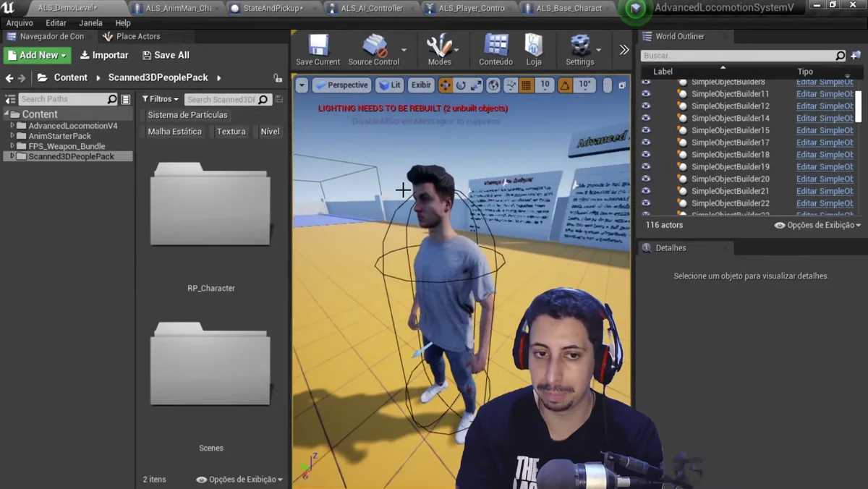Click the Save All button
The image size is (868, 489).
(x=166, y=55)
